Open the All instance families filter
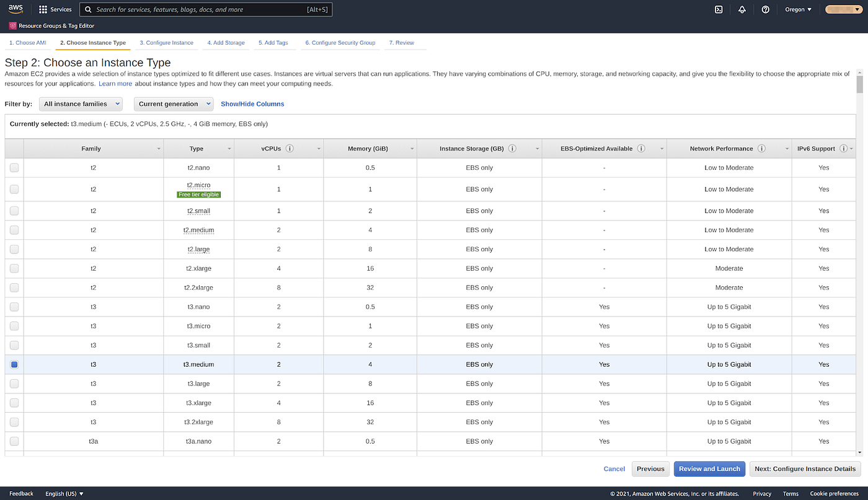Viewport: 868px width, 500px height. pos(81,104)
